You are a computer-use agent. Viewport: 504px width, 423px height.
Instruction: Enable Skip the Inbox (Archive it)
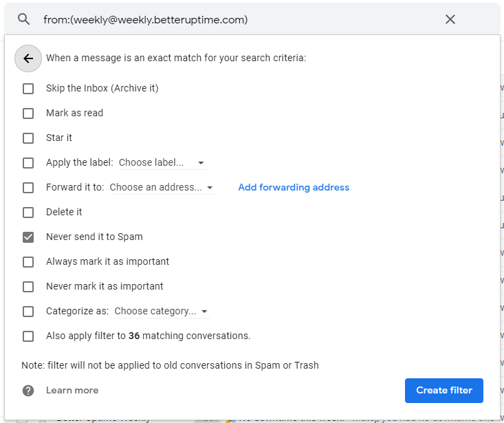point(28,89)
